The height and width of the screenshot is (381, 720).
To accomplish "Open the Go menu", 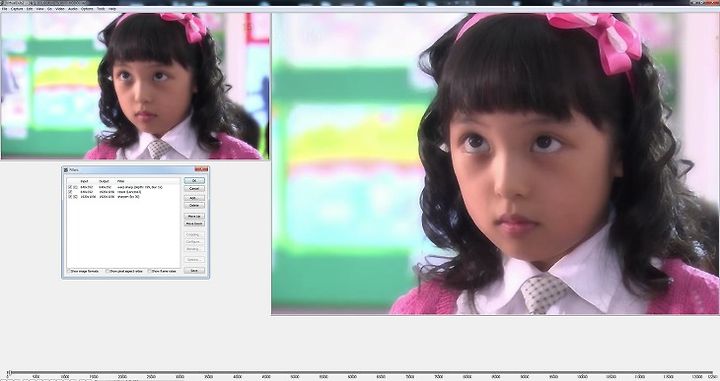I will [x=50, y=9].
